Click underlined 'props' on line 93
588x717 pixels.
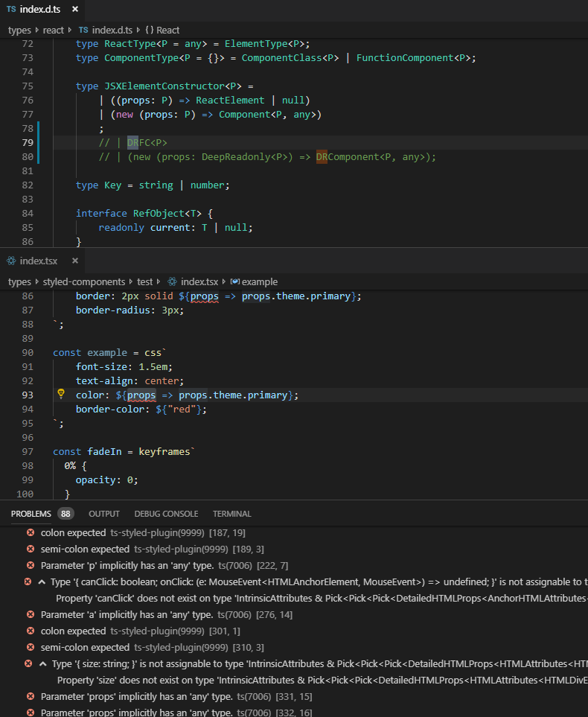(141, 395)
